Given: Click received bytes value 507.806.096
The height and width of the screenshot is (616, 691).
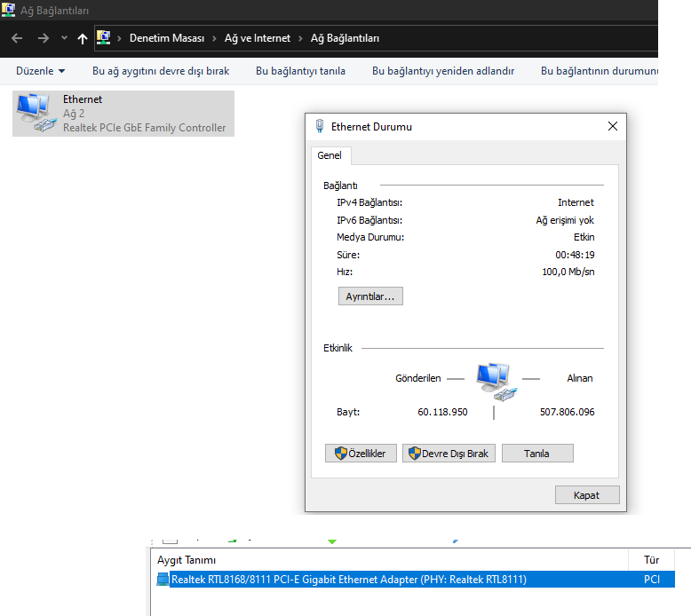Looking at the screenshot, I should pos(568,412).
